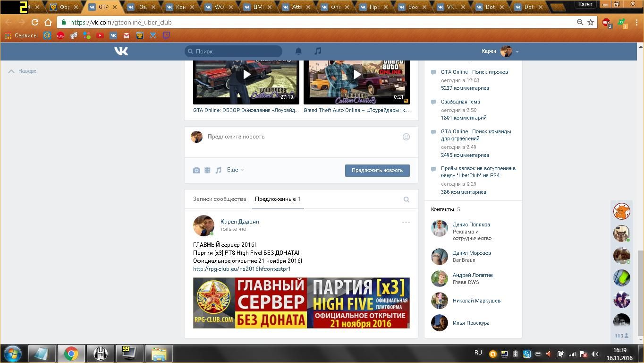Play the Grand Theft Auto Online Лоурайдеры video
This screenshot has width=644, height=363.
click(x=356, y=74)
